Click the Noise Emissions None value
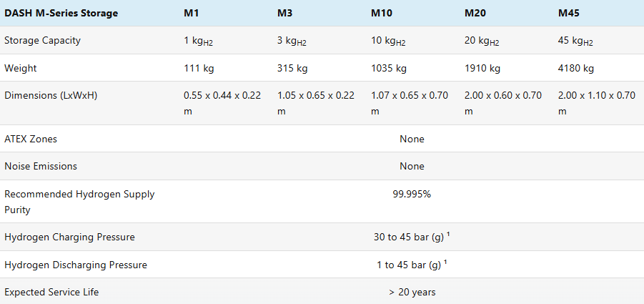Screen dimensions: 644x304 (x=412, y=167)
